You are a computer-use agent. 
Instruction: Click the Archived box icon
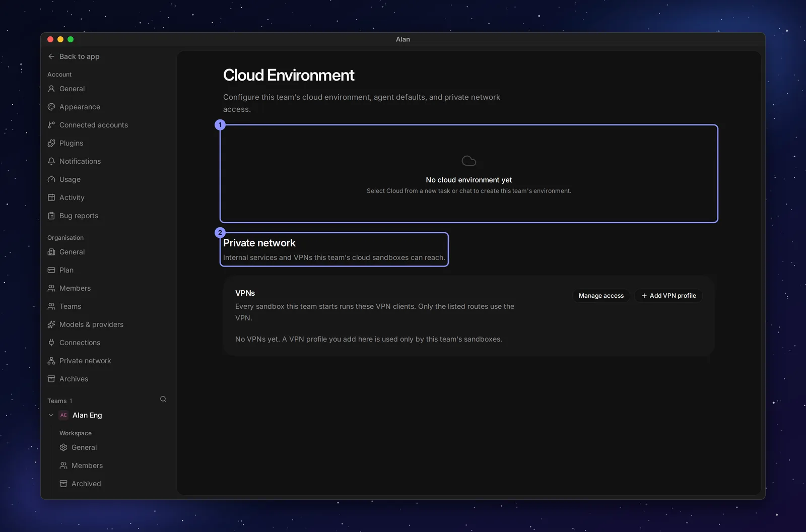point(63,484)
